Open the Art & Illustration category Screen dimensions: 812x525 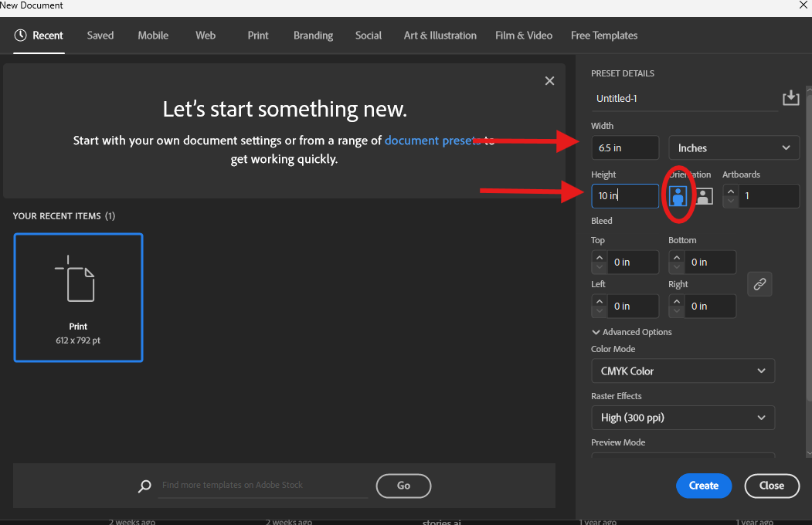pos(440,35)
